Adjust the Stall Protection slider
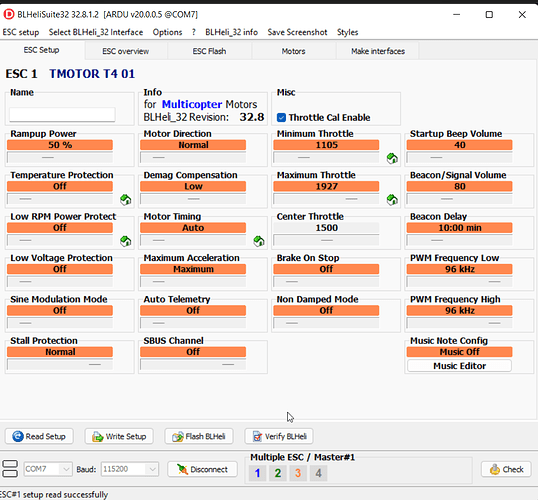Viewport: 538px width, 500px height. coord(60,364)
